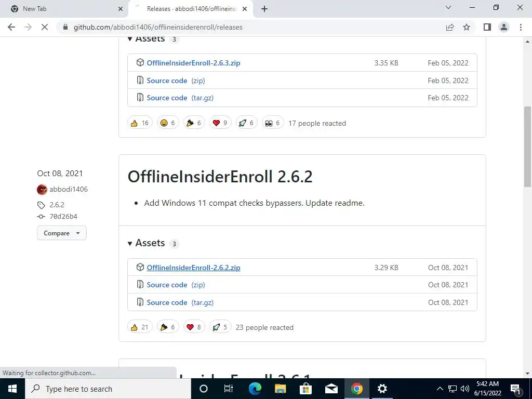The width and height of the screenshot is (532, 399).
Task: Open abbodi1406 author profile link
Action: [x=69, y=189]
